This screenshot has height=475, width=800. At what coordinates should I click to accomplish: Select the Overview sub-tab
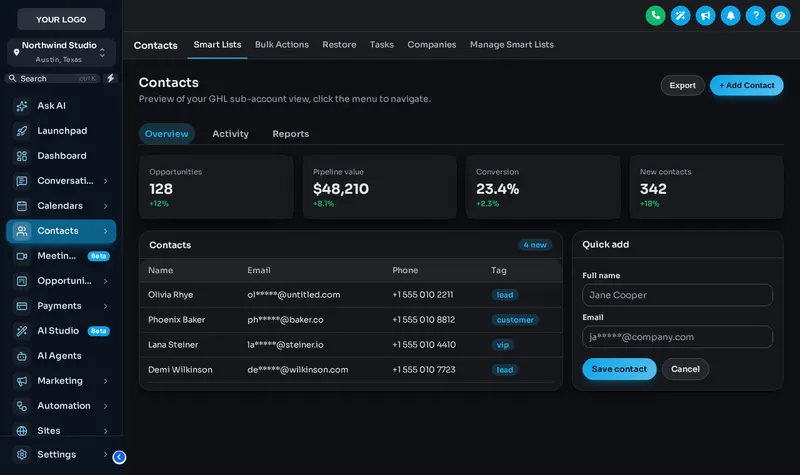pos(166,134)
